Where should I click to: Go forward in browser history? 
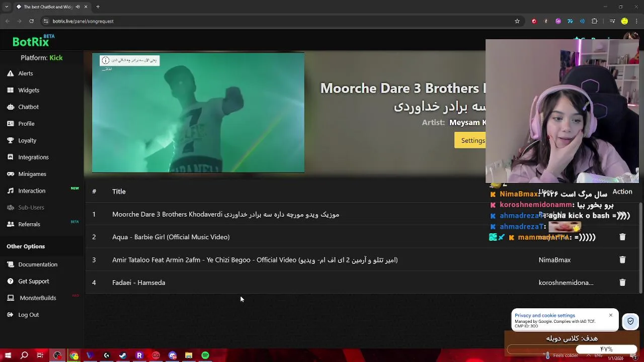tap(19, 21)
